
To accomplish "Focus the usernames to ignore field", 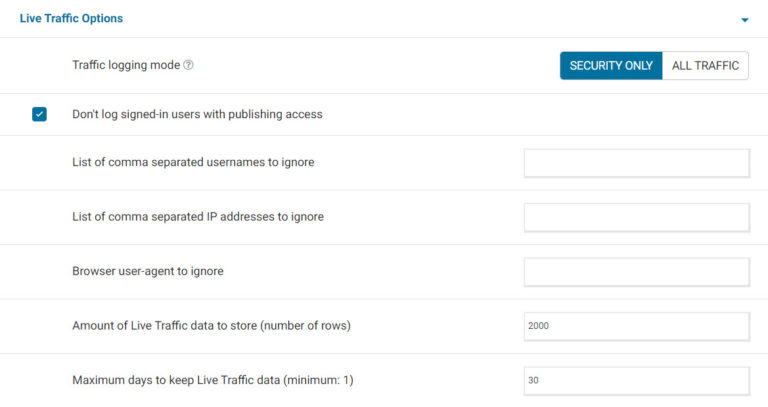I will click(x=636, y=163).
